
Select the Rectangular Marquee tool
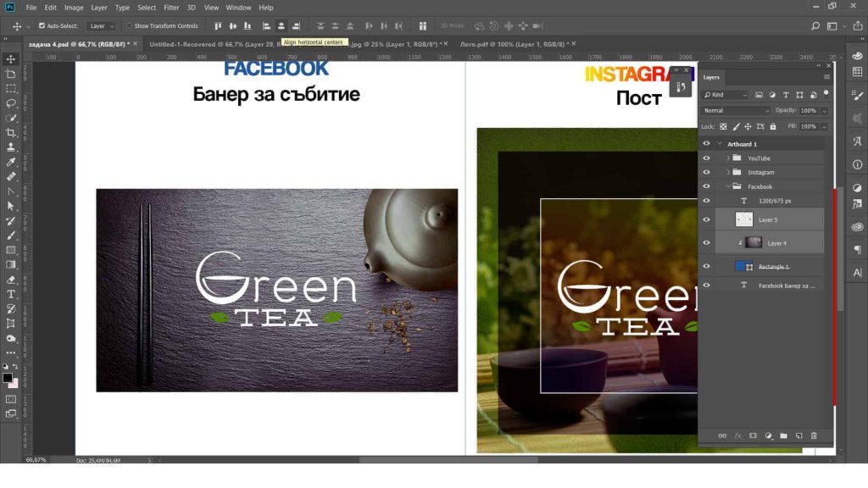10,88
